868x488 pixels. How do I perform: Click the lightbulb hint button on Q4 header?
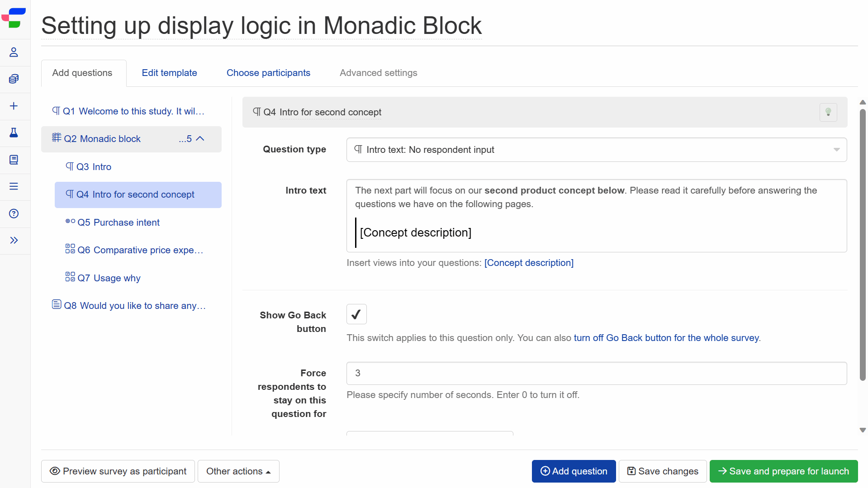828,112
